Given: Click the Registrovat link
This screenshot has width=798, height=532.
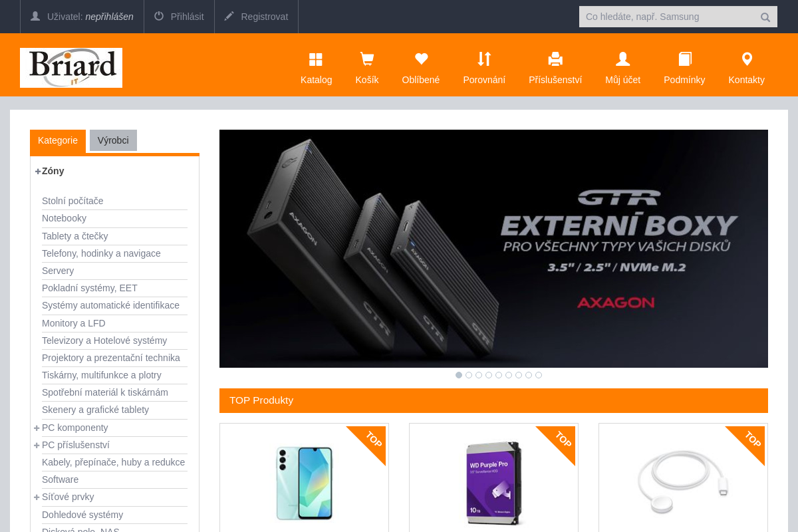Looking at the screenshot, I should 257,17.
